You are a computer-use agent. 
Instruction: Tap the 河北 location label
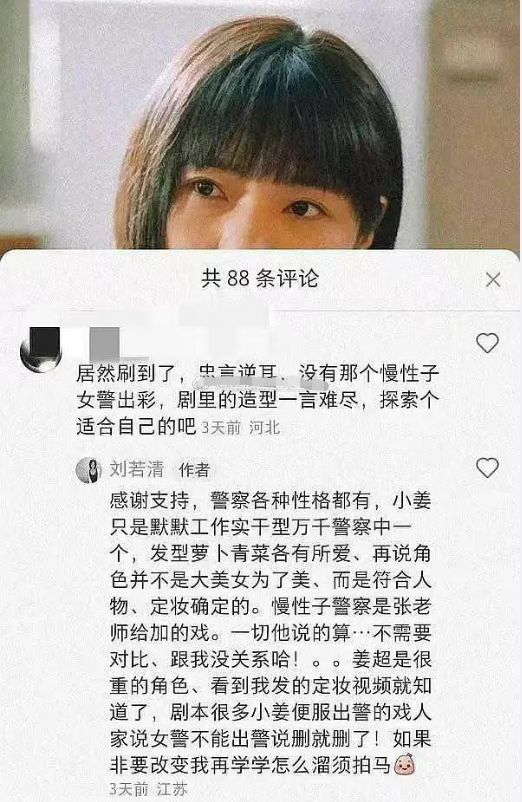[264, 428]
